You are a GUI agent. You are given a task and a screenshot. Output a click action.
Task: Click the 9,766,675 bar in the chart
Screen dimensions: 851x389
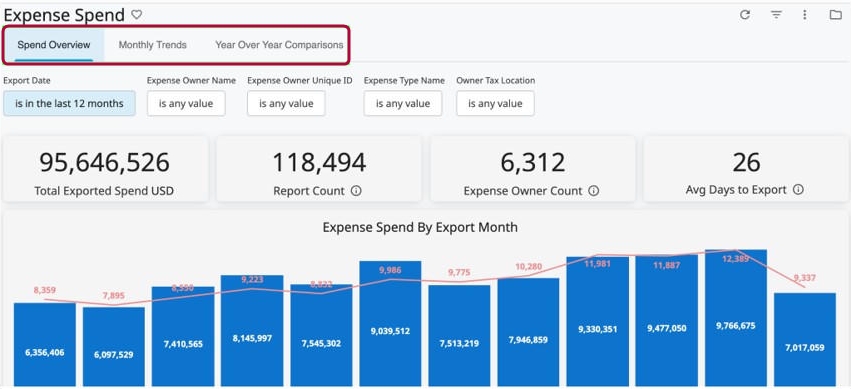pos(736,318)
